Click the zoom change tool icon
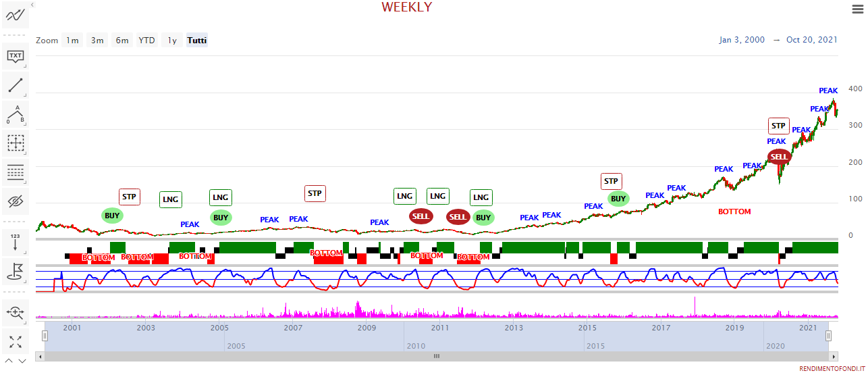The height and width of the screenshot is (373, 868). 16,312
